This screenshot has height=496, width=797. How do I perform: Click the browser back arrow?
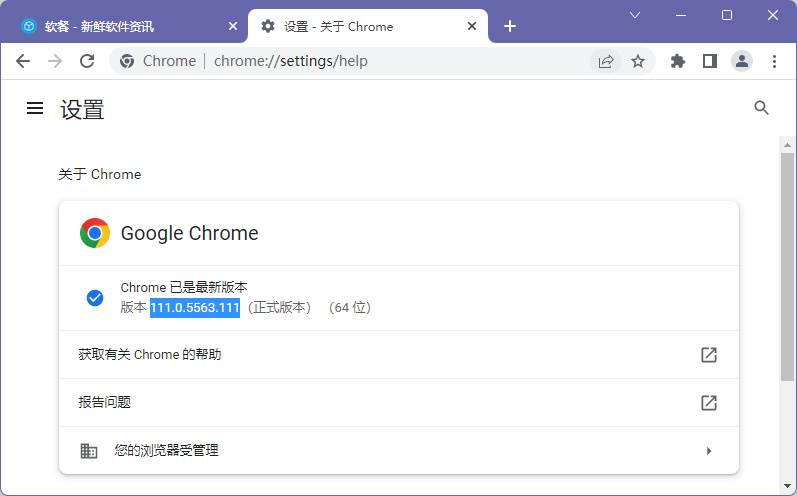pos(23,61)
